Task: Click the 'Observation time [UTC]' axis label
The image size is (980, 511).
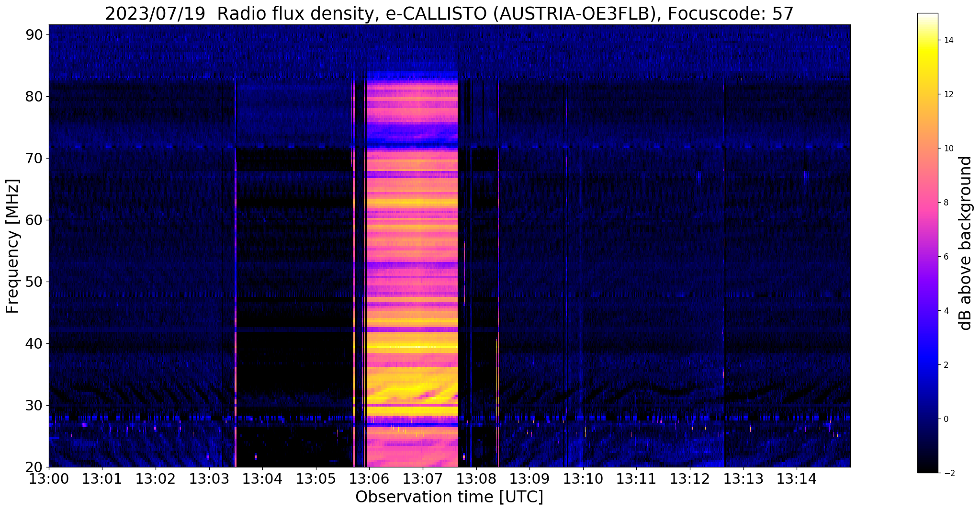Action: [449, 497]
